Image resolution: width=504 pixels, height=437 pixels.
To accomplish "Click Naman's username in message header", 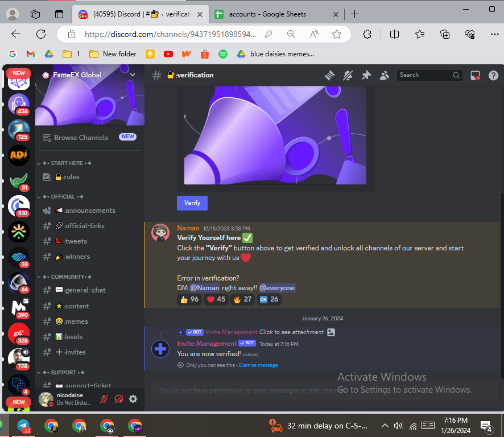I will pyautogui.click(x=188, y=228).
